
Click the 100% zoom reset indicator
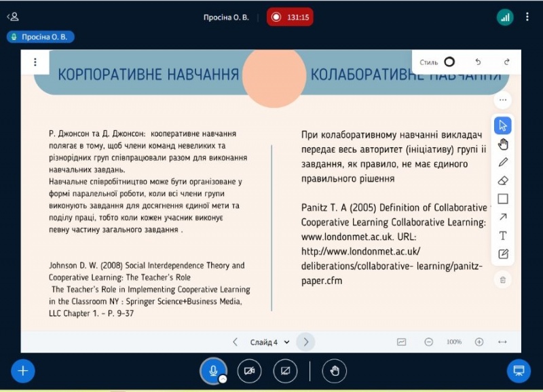(454, 342)
